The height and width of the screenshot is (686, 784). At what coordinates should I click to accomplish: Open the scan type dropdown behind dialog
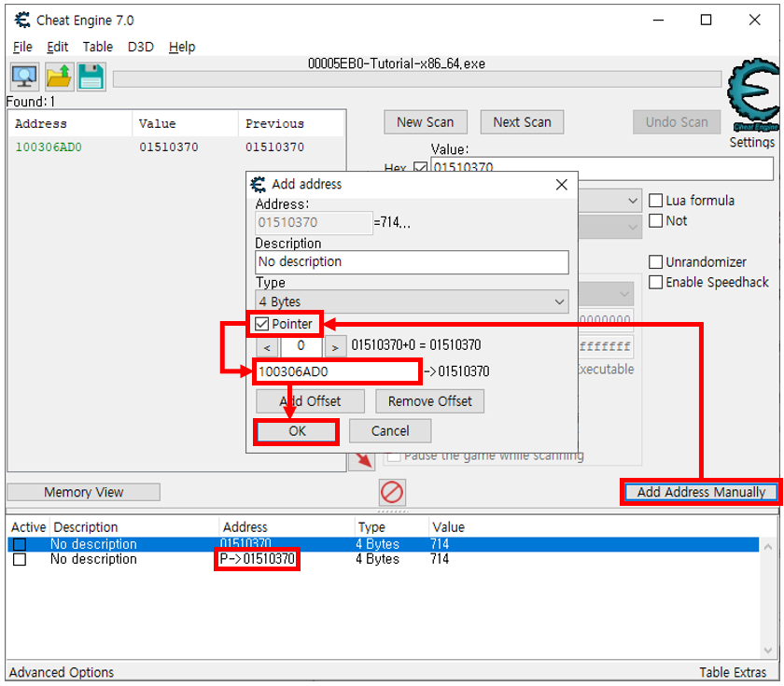coord(610,201)
